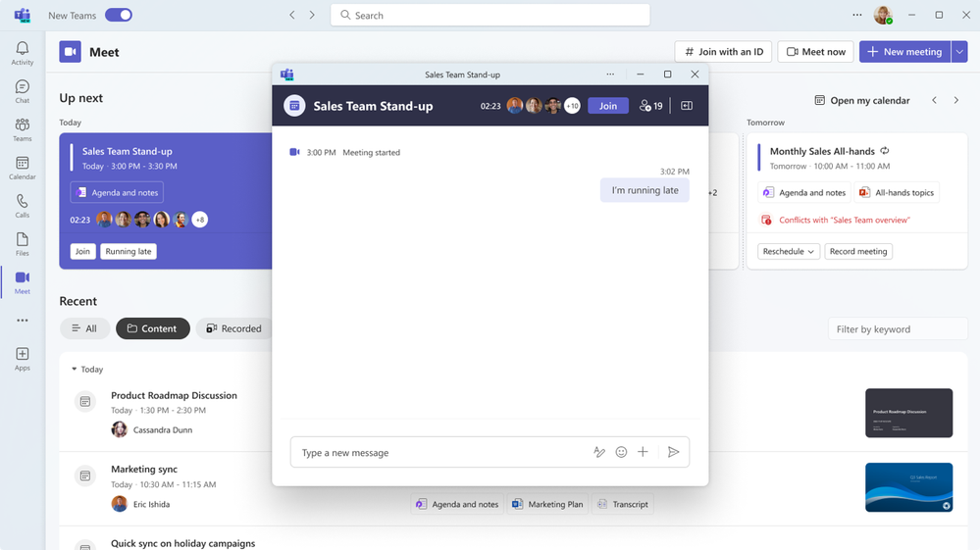Image resolution: width=980 pixels, height=550 pixels.
Task: Expand the New meeting dropdown arrow
Action: point(959,52)
